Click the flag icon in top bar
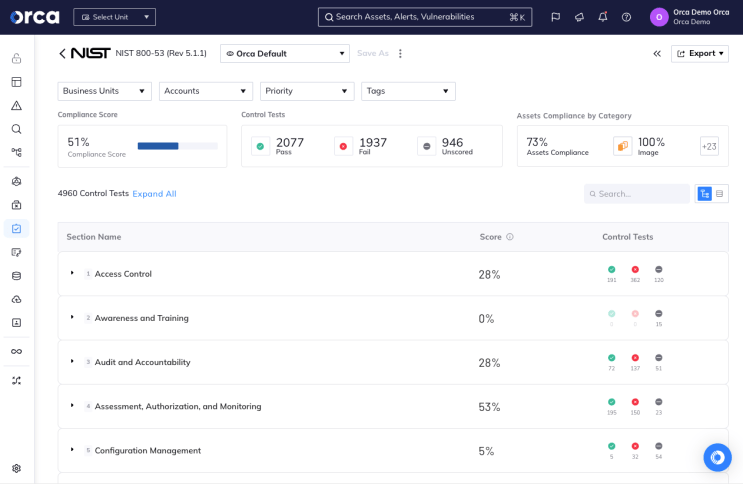743x484 pixels. pos(555,17)
